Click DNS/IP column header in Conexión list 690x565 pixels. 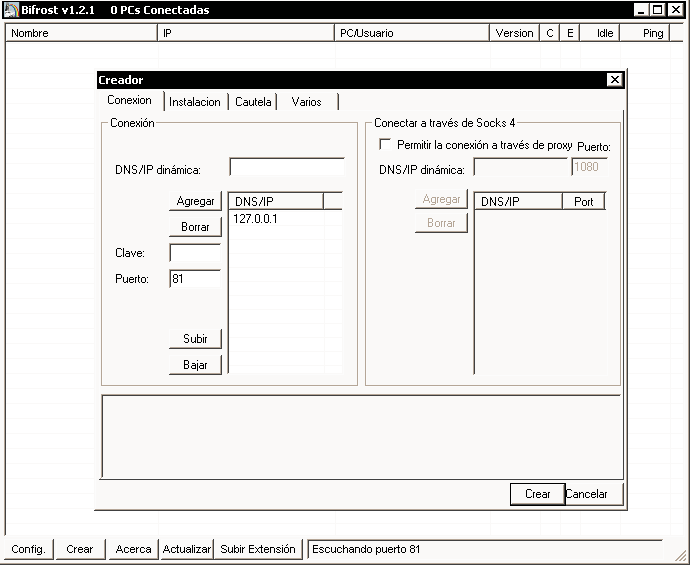click(276, 201)
